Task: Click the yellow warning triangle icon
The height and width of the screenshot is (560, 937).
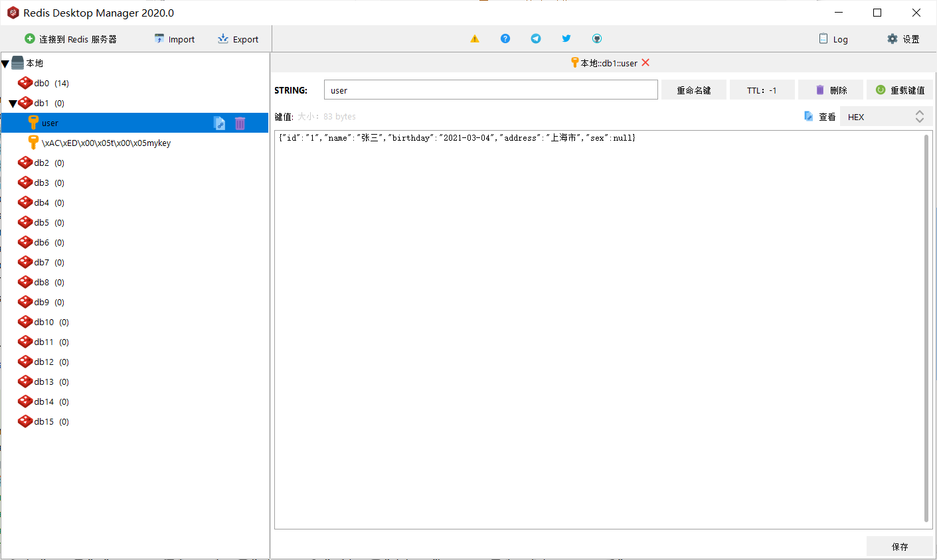Action: [x=475, y=38]
